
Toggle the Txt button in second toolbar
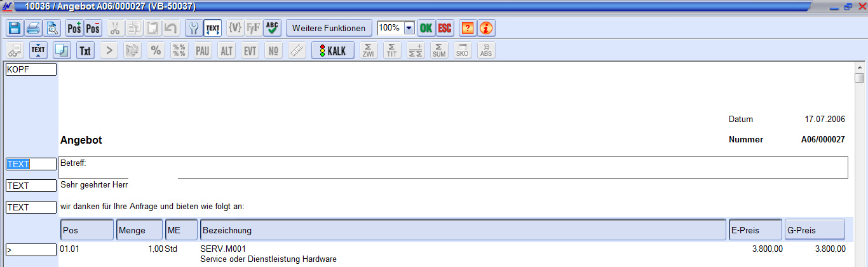tap(85, 51)
